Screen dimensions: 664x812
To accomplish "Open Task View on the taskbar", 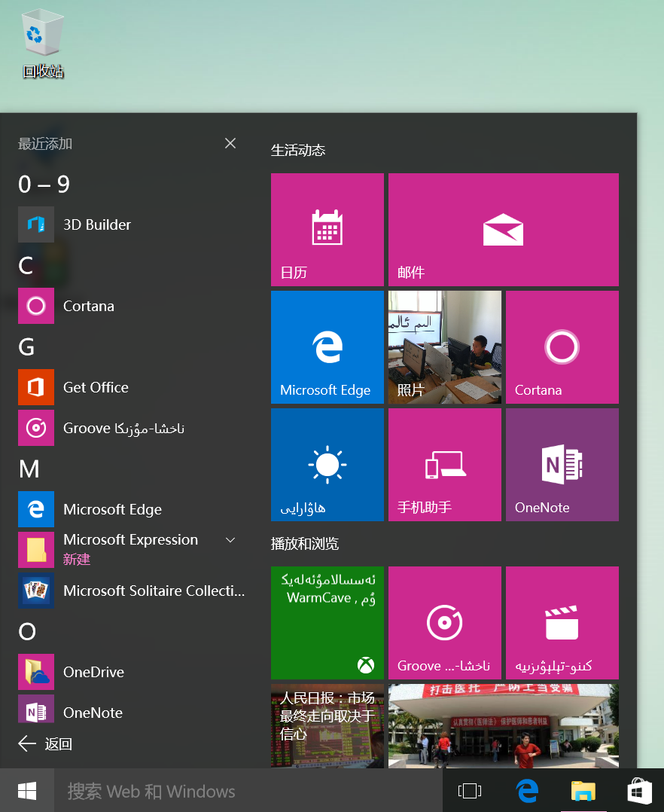I will (x=470, y=791).
